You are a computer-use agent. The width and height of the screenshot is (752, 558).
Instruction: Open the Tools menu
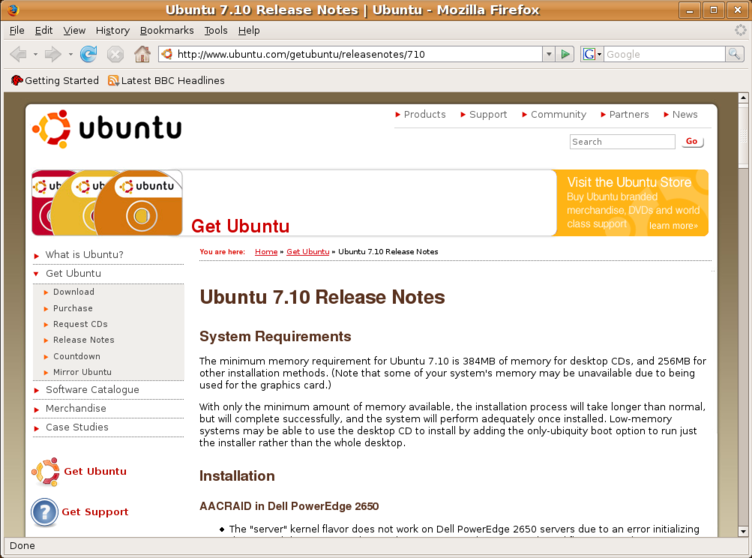tap(216, 30)
